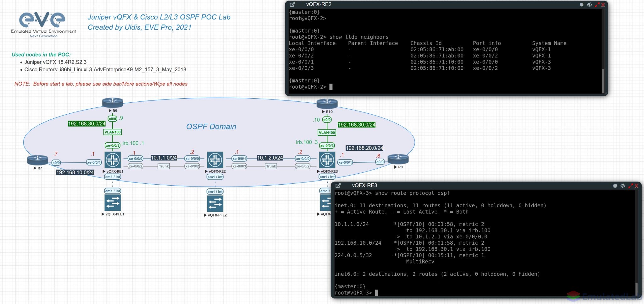
Task: Open the vQFX-RE3 switch node icon
Action: tap(327, 160)
